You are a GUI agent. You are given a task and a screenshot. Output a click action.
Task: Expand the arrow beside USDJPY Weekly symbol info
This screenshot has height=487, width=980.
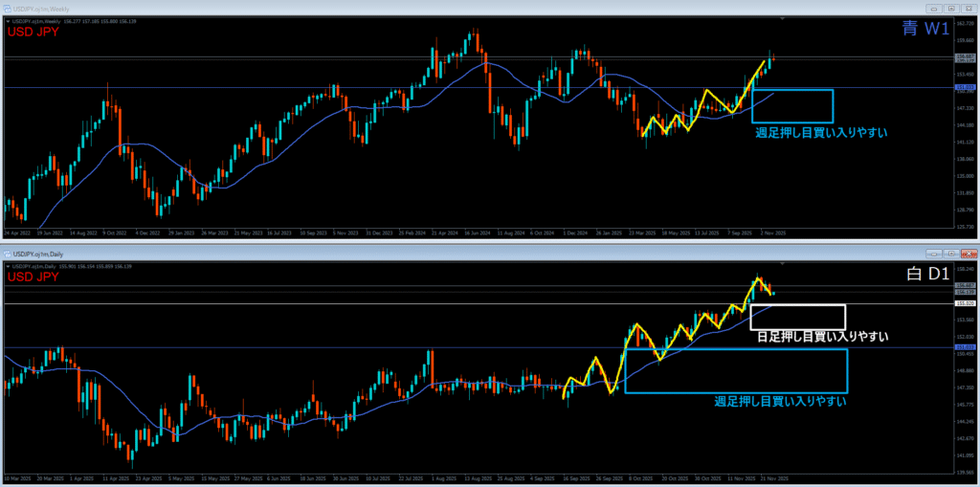pos(6,19)
